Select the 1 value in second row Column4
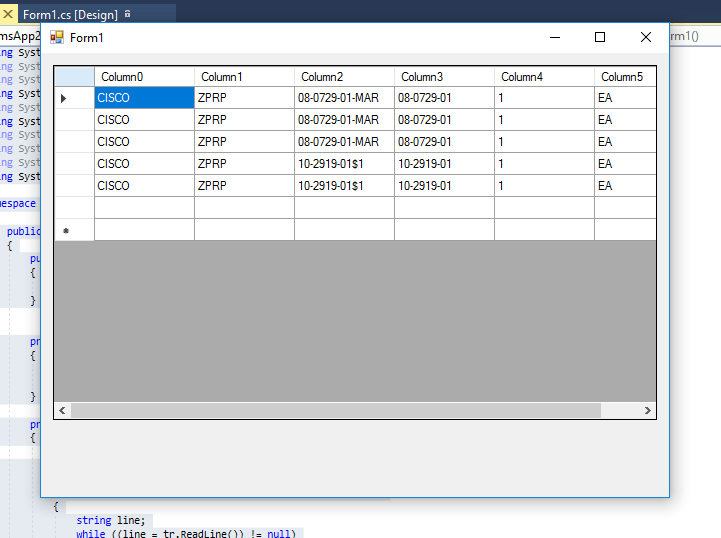Viewport: 721px width, 538px height. [544, 120]
